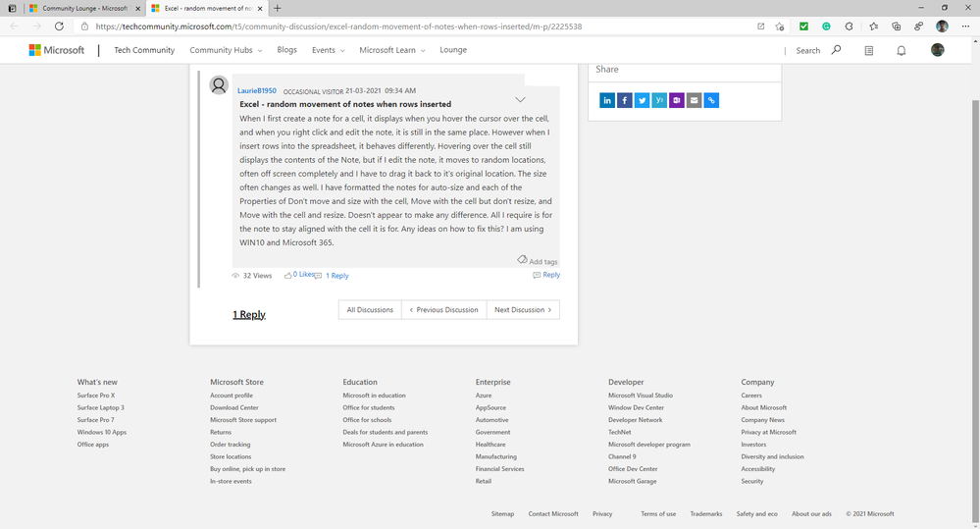Open a new browser tab
This screenshot has width=980, height=529.
point(278,8)
